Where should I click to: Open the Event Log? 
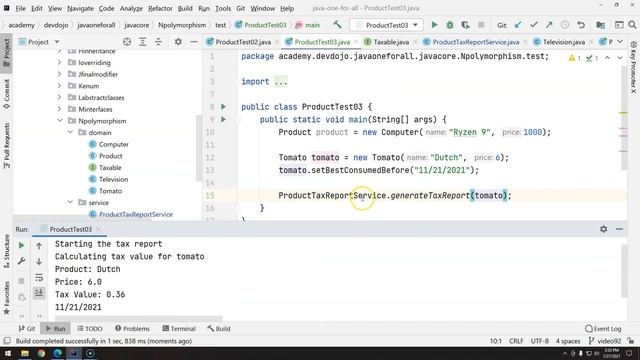[x=603, y=328]
